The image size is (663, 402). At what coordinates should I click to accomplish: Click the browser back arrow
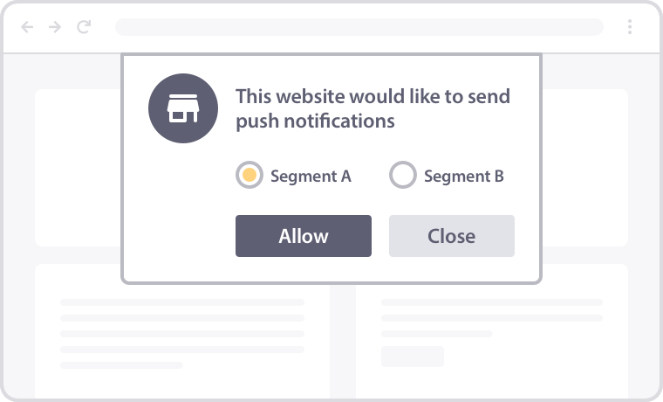[x=27, y=27]
